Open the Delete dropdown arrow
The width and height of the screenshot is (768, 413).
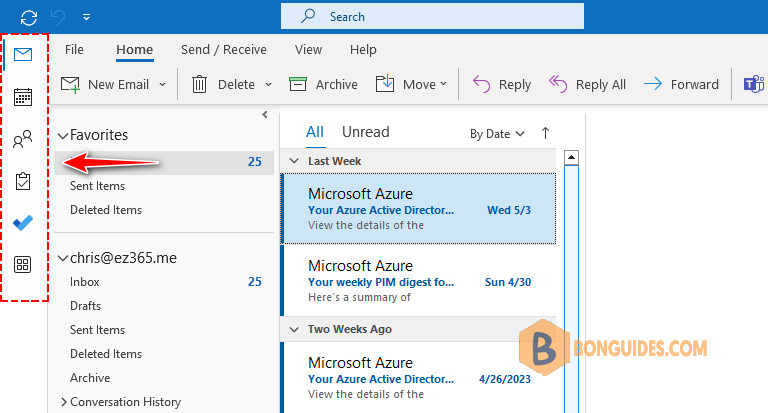(x=268, y=84)
